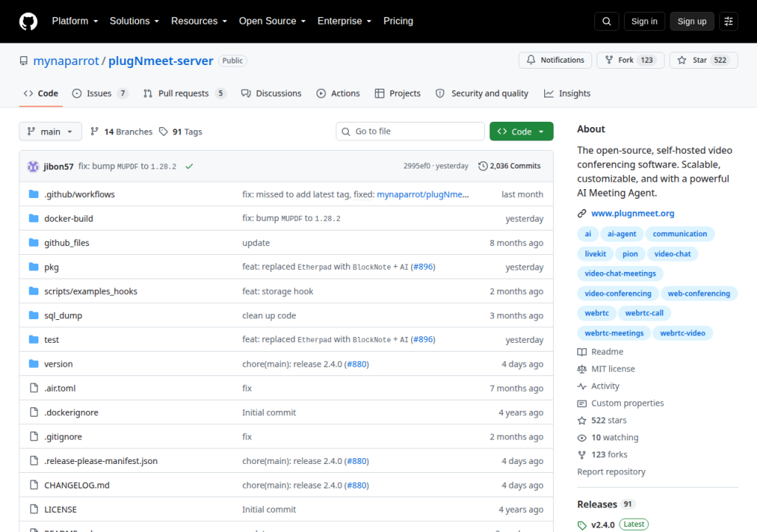Click the version folder icon
This screenshot has width=757, height=532.
click(33, 364)
